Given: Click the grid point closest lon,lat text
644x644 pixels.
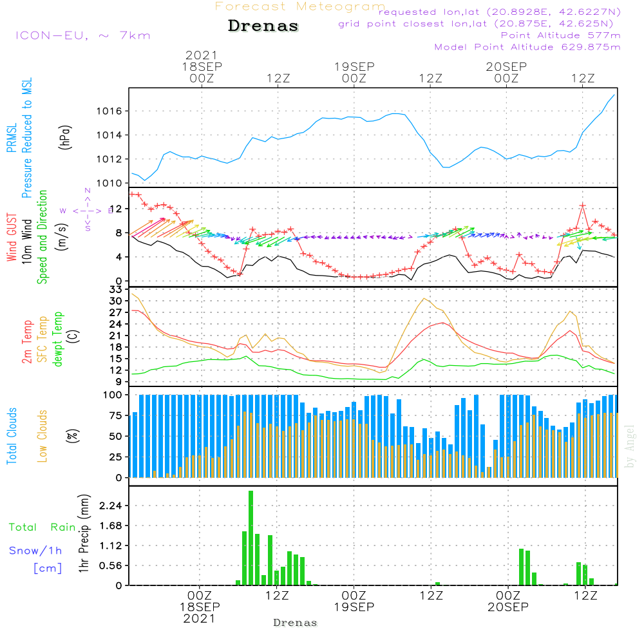Looking at the screenshot, I should [x=476, y=24].
